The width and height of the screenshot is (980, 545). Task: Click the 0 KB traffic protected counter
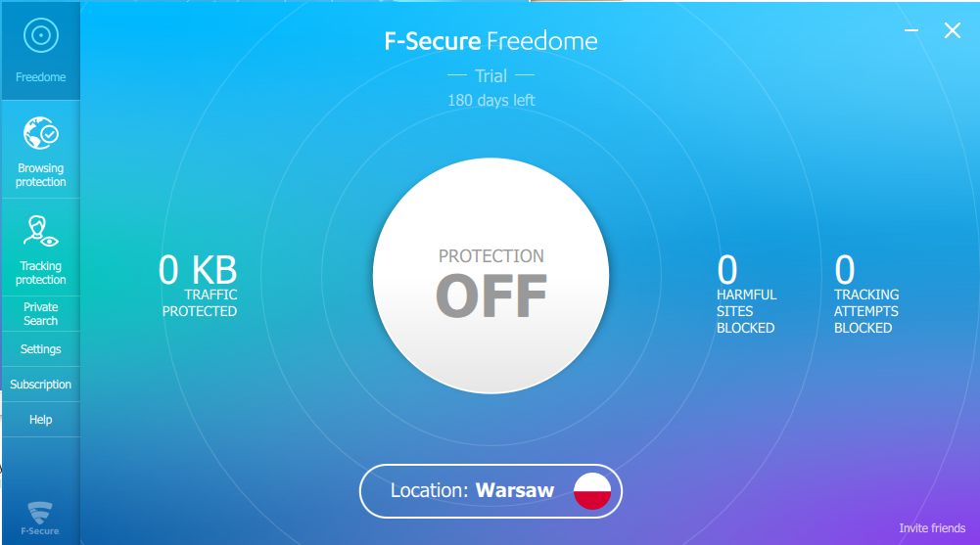pyautogui.click(x=198, y=285)
